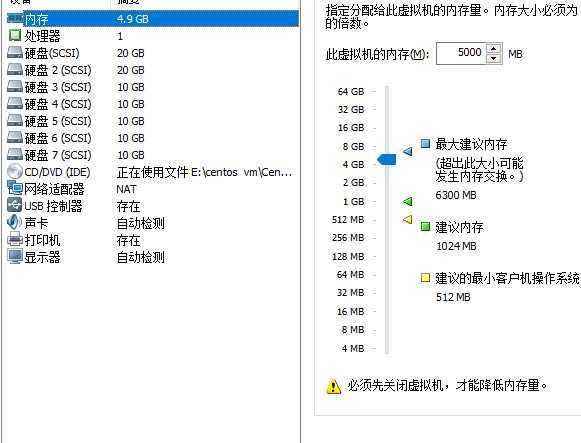Image resolution: width=581 pixels, height=443 pixels.
Task: Click the 256 MB slider scale label
Action: tap(348, 237)
